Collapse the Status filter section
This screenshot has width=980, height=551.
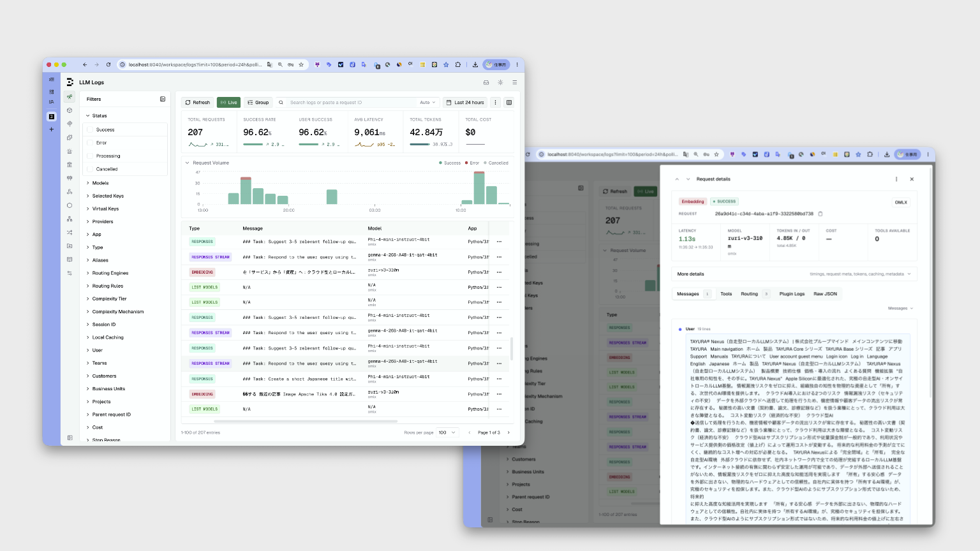[97, 115]
